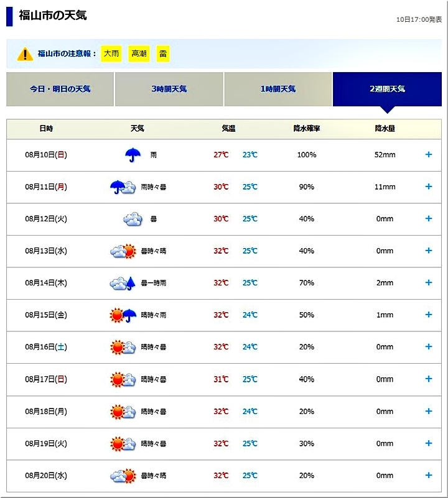Expand the 08月14日 forecast details
This screenshot has height=498, width=448.
[x=428, y=283]
